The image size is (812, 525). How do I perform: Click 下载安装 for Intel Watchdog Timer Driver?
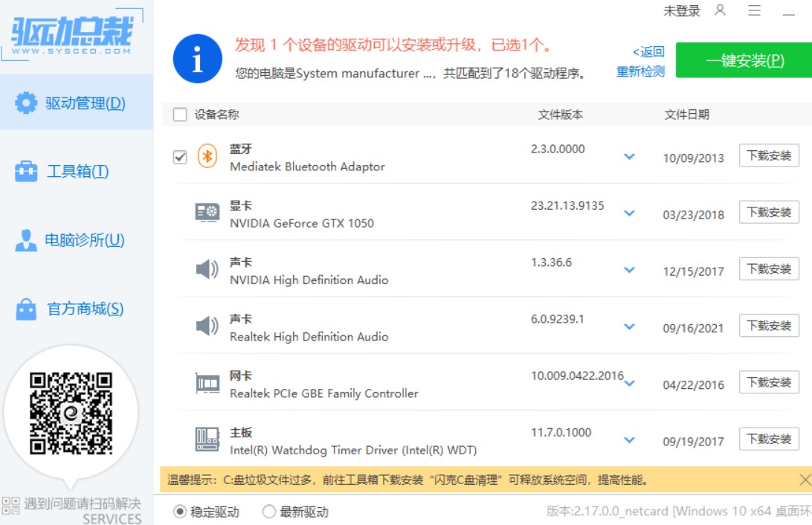click(x=769, y=439)
